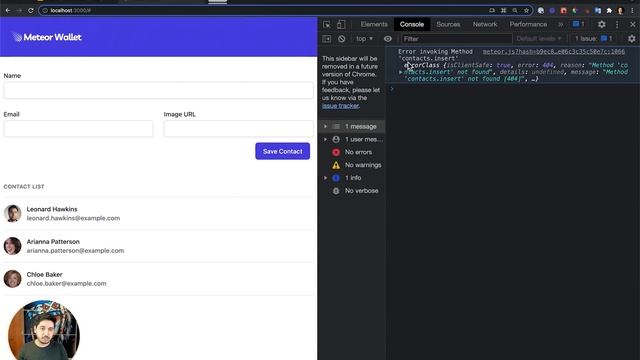
Task: Go forward in the browser
Action: coord(19,10)
